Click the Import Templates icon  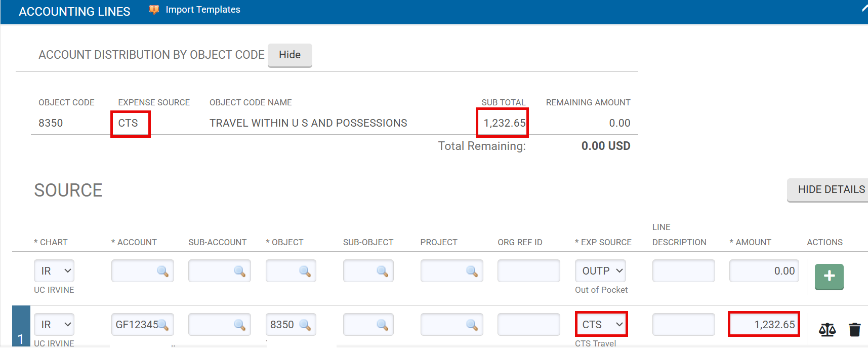pos(154,10)
